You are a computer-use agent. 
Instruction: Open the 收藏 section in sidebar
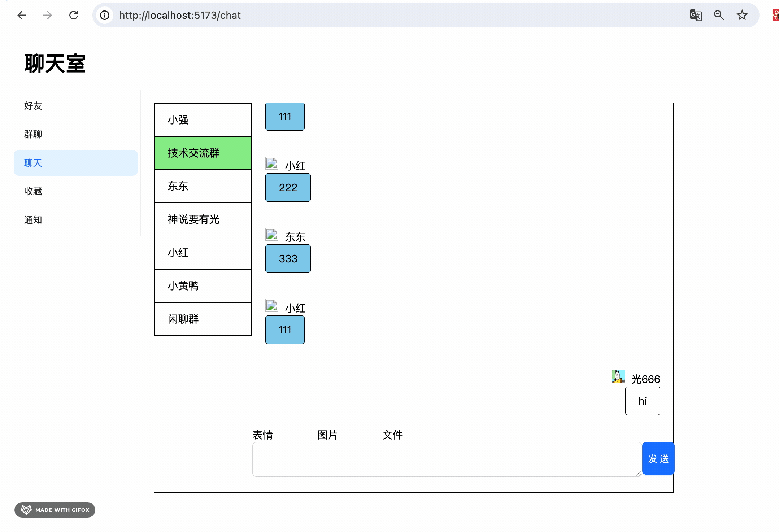(x=33, y=191)
